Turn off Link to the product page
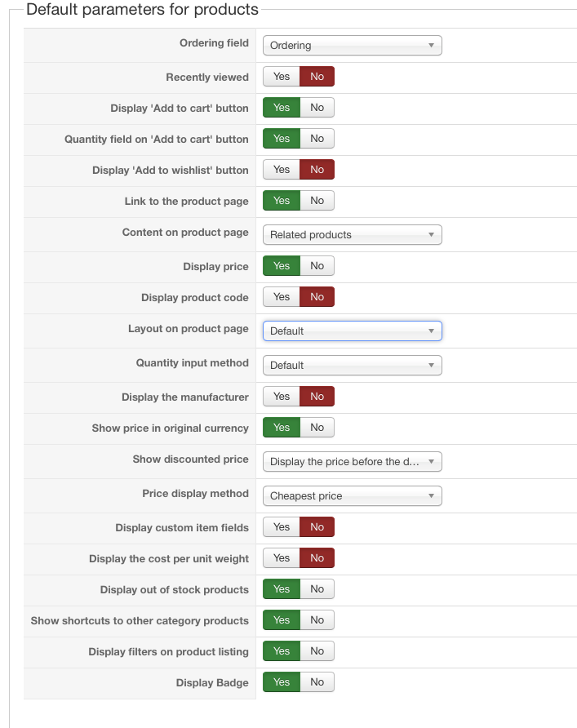The image size is (577, 728). coord(317,201)
